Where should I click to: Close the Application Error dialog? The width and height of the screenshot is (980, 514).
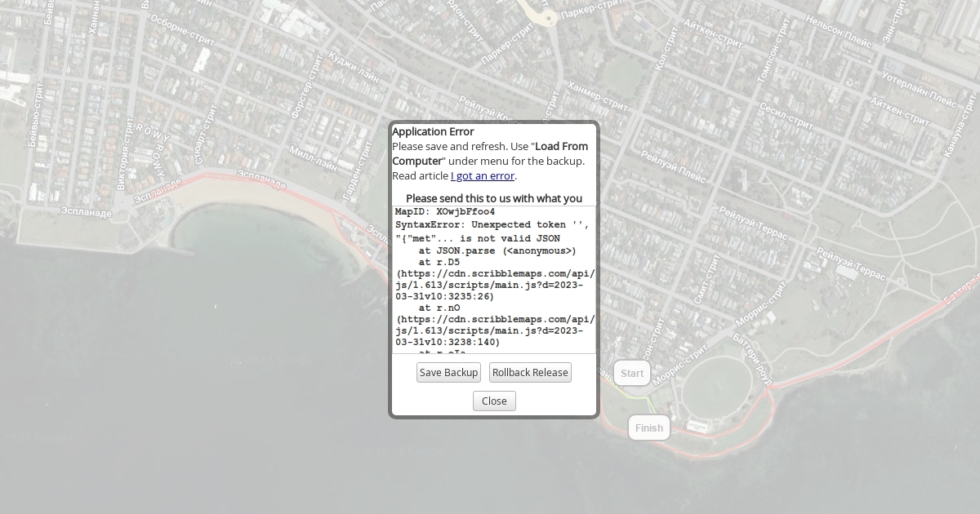click(494, 401)
